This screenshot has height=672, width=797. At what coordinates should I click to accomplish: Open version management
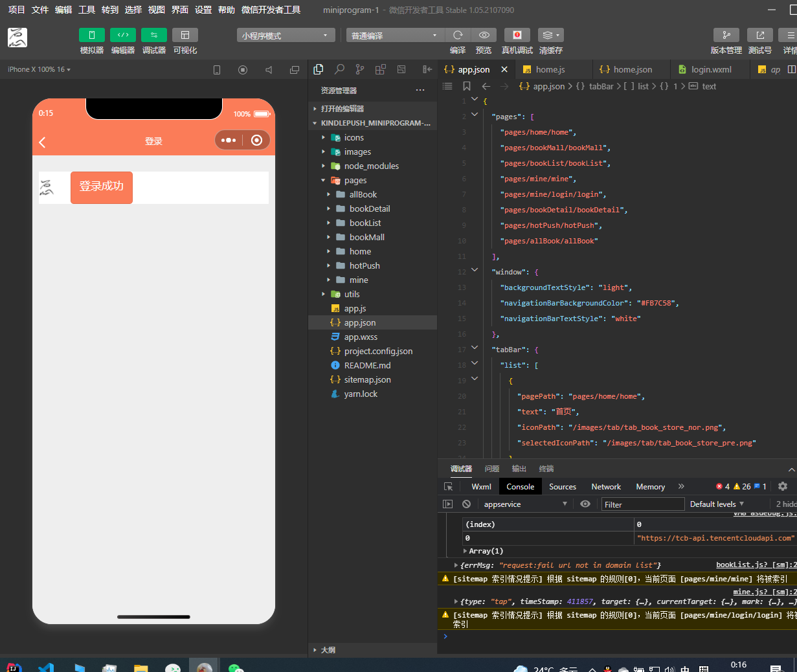point(726,35)
